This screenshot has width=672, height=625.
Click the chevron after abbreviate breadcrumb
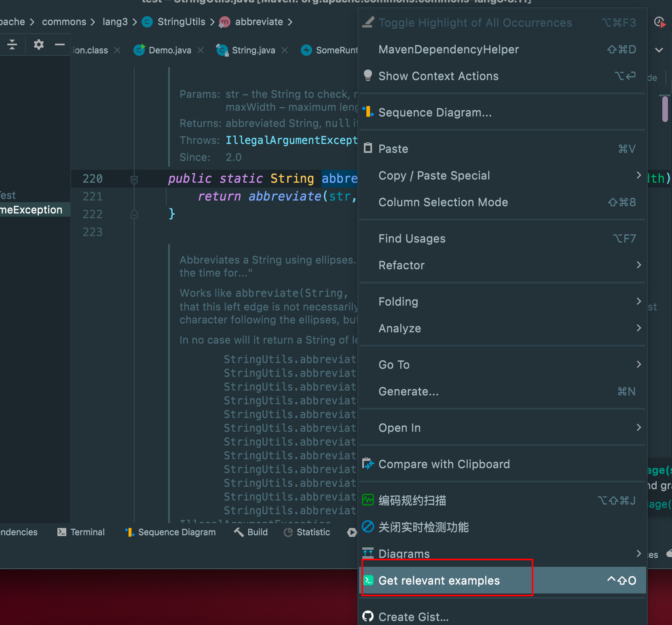(290, 22)
